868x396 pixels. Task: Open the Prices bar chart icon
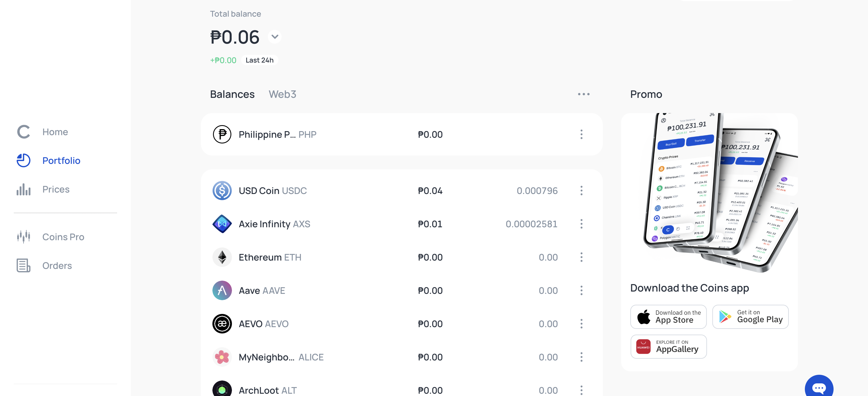[x=24, y=189]
